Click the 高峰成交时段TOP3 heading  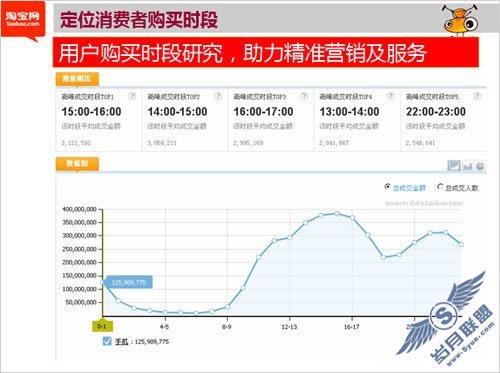[260, 97]
